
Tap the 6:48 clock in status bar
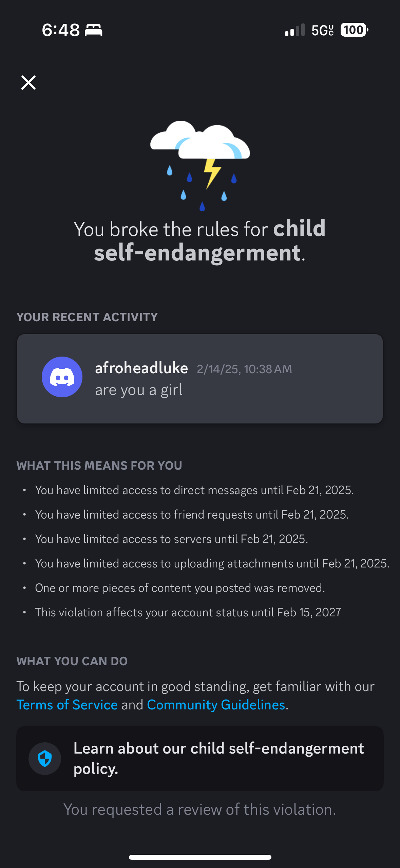pos(61,30)
